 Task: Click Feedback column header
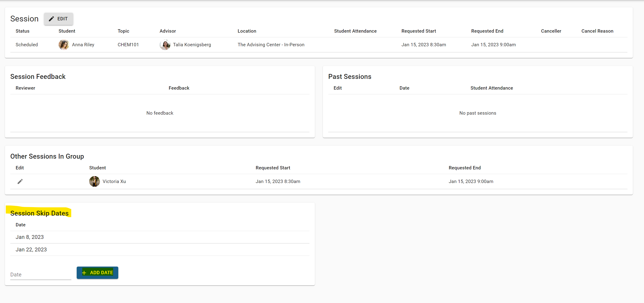pos(179,88)
